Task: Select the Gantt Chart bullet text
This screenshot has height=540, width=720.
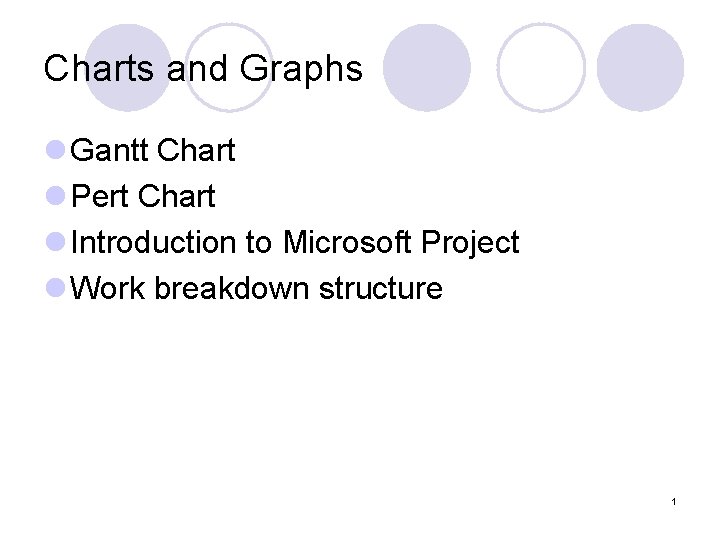Action: point(154,151)
